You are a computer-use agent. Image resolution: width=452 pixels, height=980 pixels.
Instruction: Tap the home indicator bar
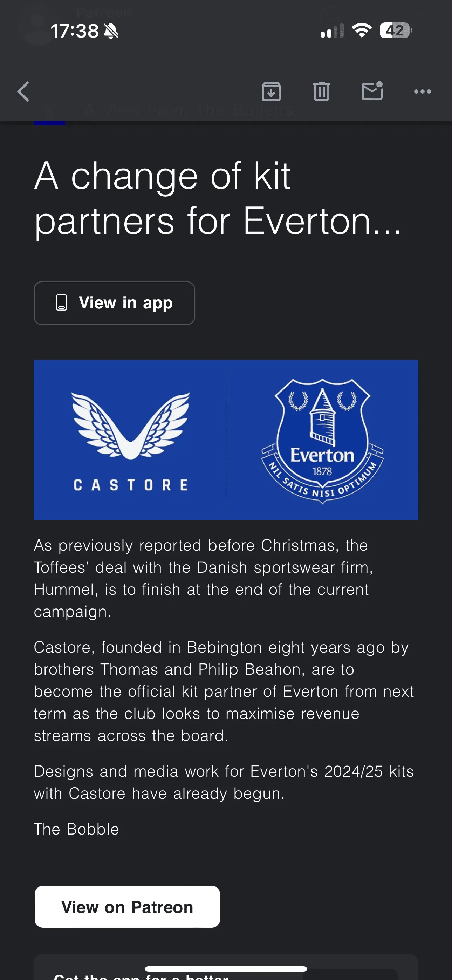pyautogui.click(x=226, y=968)
